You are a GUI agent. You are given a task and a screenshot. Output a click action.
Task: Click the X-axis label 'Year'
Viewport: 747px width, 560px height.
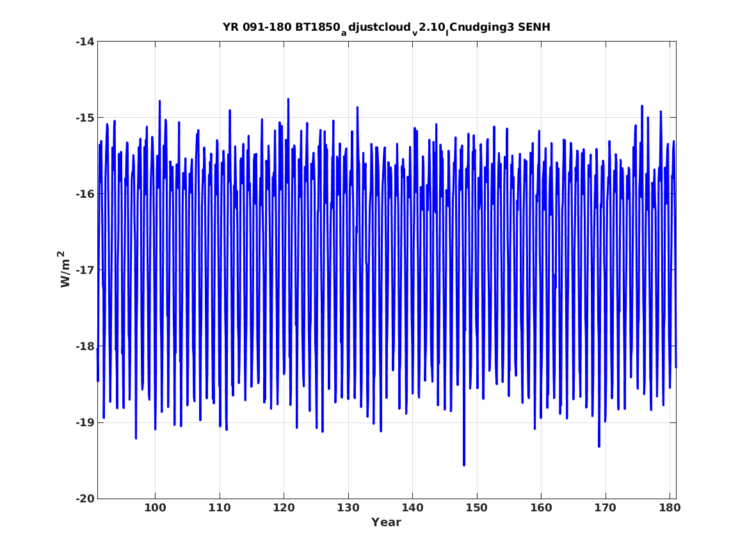pos(387,522)
